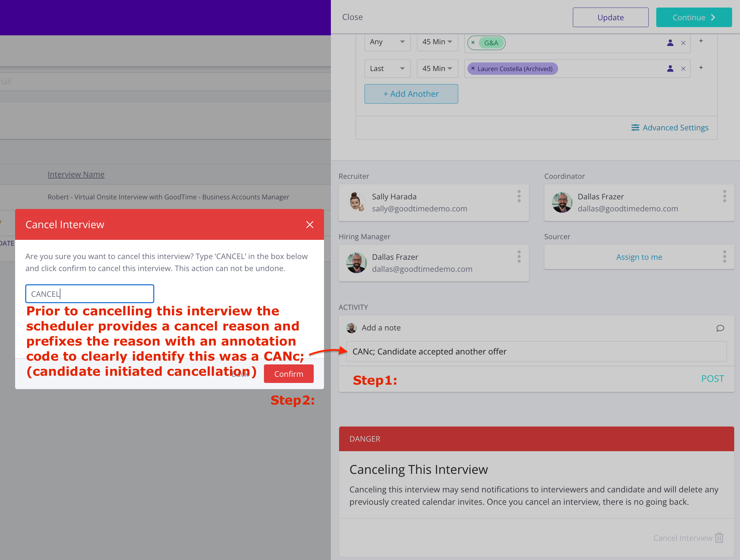Image resolution: width=740 pixels, height=560 pixels.
Task: Open the kebab menu on Sally Harada
Action: (x=519, y=197)
